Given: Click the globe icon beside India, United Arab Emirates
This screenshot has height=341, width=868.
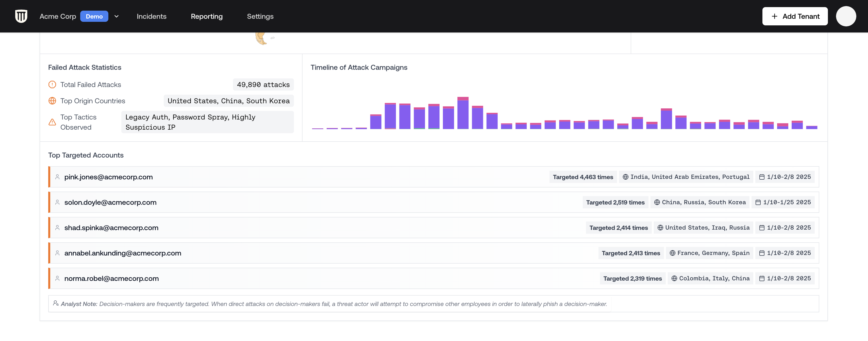Looking at the screenshot, I should tap(625, 177).
